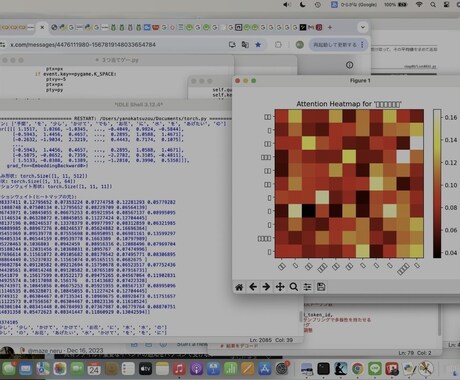Click 'Ln: 79 Col: 2' status text
Viewport: 460px width, 380px height.
tap(415, 353)
